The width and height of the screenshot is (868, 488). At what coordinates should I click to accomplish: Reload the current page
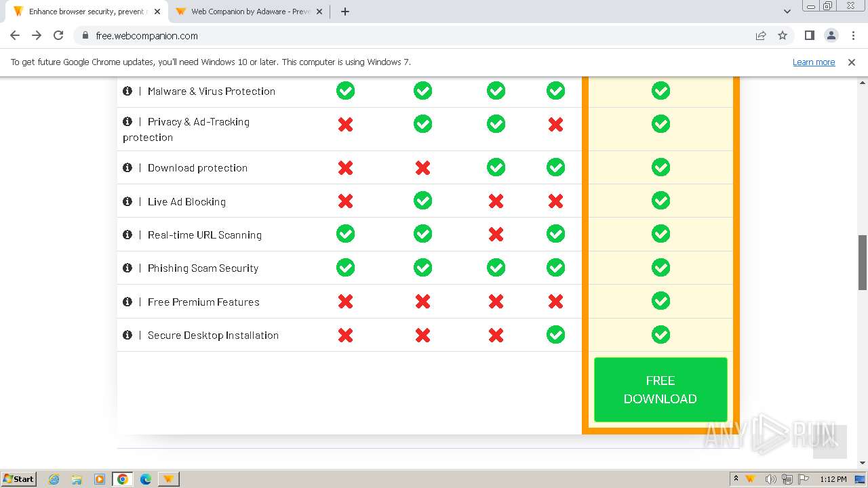click(x=58, y=35)
